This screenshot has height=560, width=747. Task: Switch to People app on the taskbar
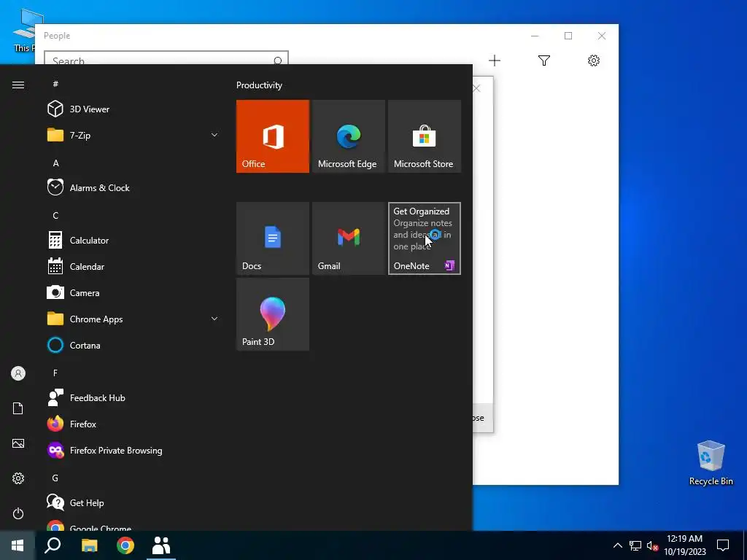pyautogui.click(x=161, y=545)
